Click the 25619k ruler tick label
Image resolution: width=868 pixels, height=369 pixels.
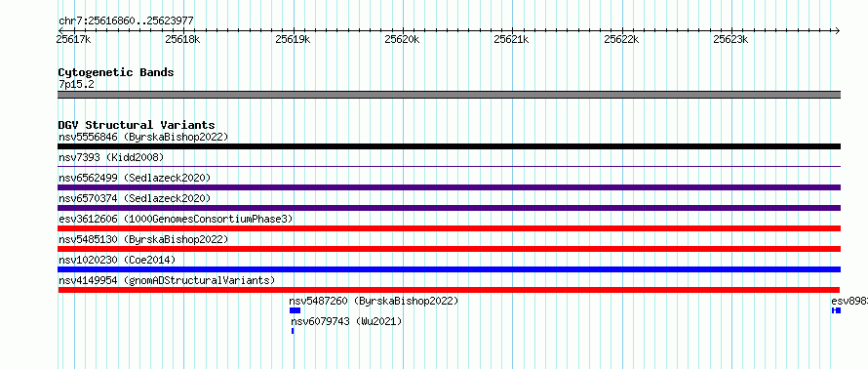tap(293, 39)
